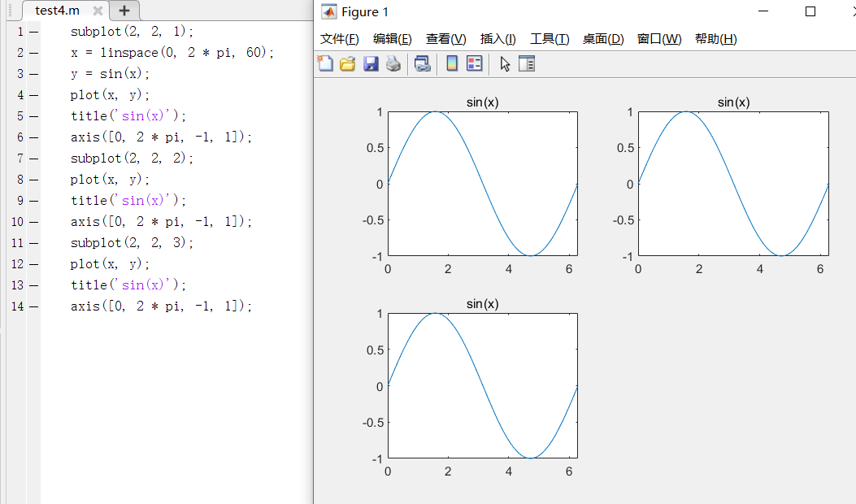Insert a legend using the toolbar icon
856x504 pixels.
[475, 64]
